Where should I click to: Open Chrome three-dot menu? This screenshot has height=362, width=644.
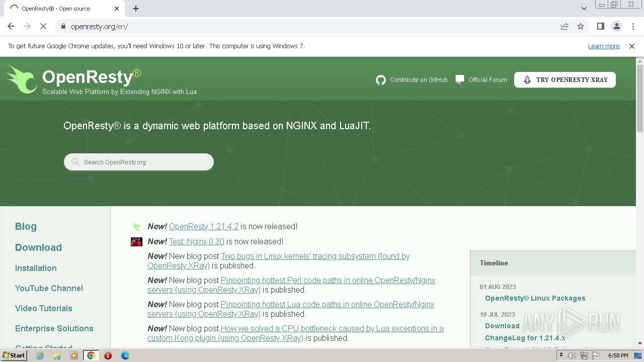(632, 26)
